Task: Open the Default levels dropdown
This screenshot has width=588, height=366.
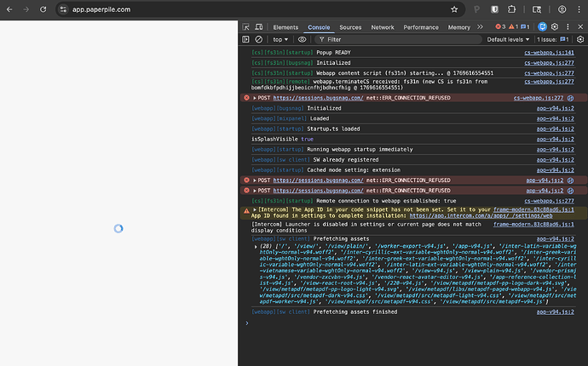Action: click(508, 39)
